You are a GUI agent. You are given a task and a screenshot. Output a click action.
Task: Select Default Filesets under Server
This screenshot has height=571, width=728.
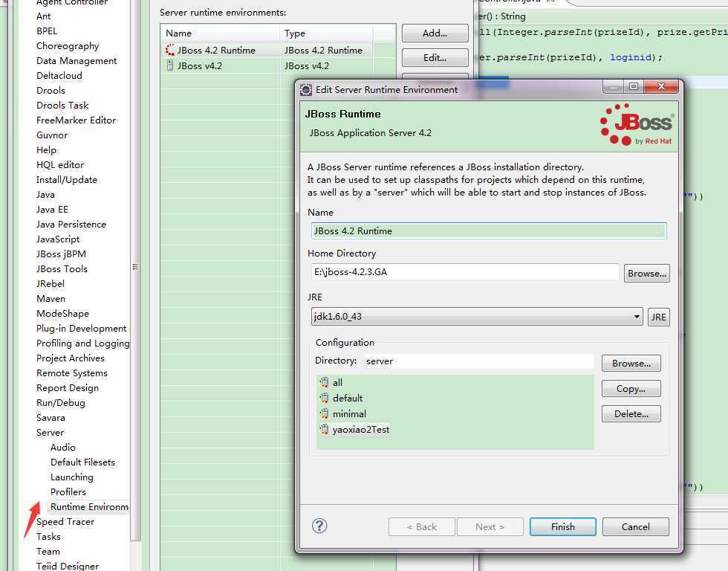click(x=82, y=462)
